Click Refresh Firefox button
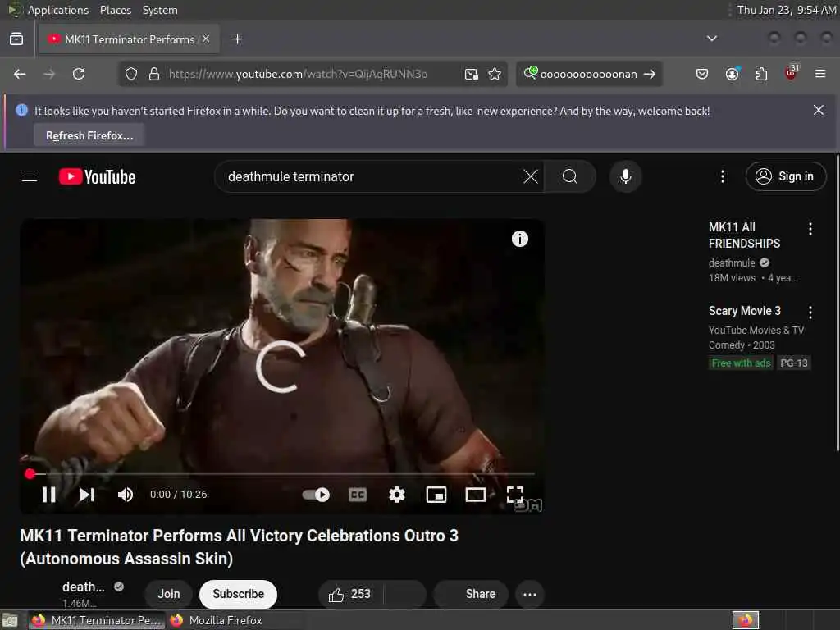The width and height of the screenshot is (840, 630). 89,135
